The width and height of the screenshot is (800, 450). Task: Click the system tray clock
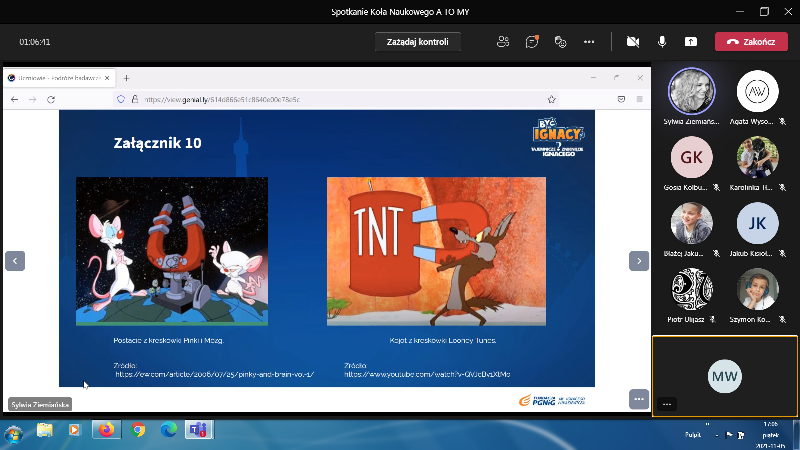[x=771, y=435]
